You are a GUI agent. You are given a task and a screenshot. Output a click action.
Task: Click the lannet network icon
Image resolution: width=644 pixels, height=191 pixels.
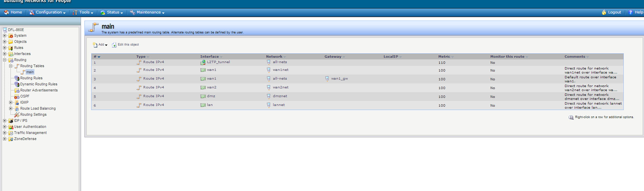pyautogui.click(x=268, y=105)
